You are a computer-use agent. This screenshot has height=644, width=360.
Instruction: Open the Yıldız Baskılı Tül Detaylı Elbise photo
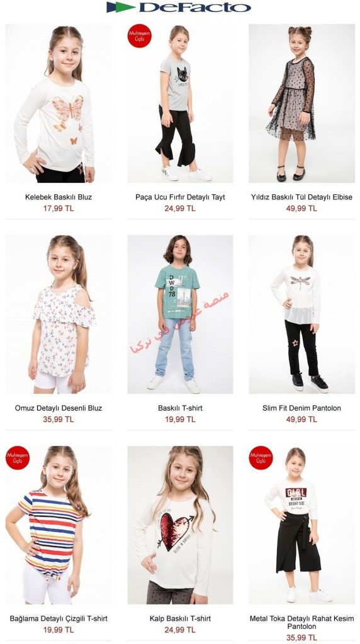301,104
